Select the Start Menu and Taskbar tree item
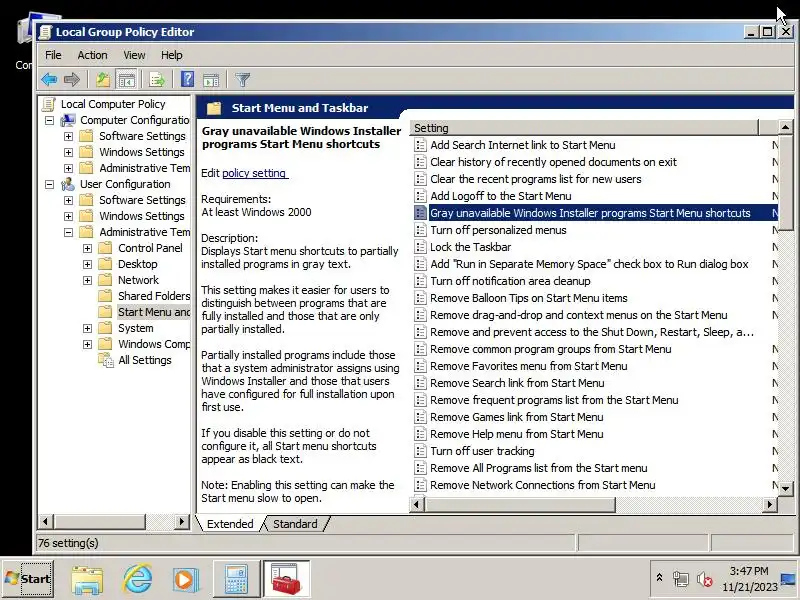 [x=154, y=312]
